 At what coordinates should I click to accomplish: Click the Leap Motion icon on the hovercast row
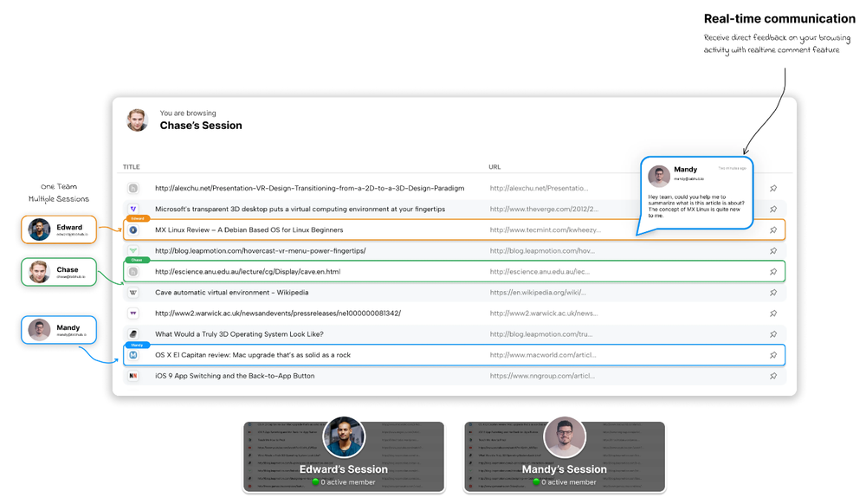click(133, 250)
